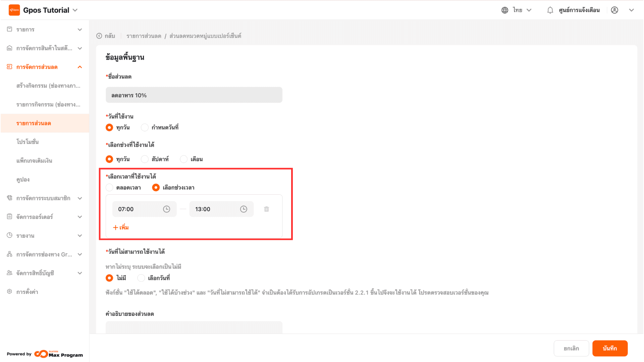Viewport: 644px width, 362px height.
Task: Open the end time clock picker
Action: click(x=244, y=209)
